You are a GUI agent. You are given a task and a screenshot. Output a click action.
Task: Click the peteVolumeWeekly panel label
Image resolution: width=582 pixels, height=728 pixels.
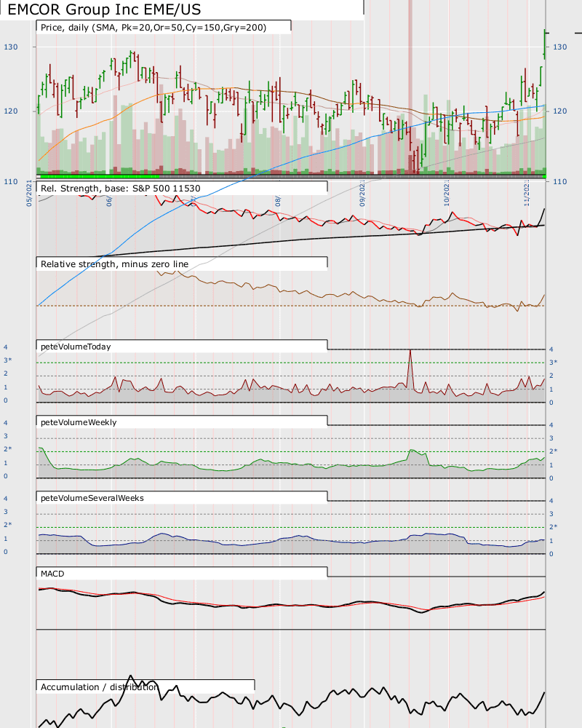[x=79, y=422]
